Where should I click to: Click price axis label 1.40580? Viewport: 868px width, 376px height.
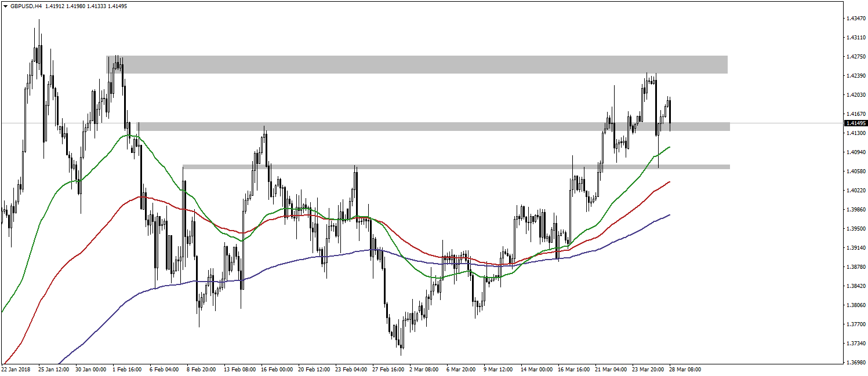[x=855, y=171]
